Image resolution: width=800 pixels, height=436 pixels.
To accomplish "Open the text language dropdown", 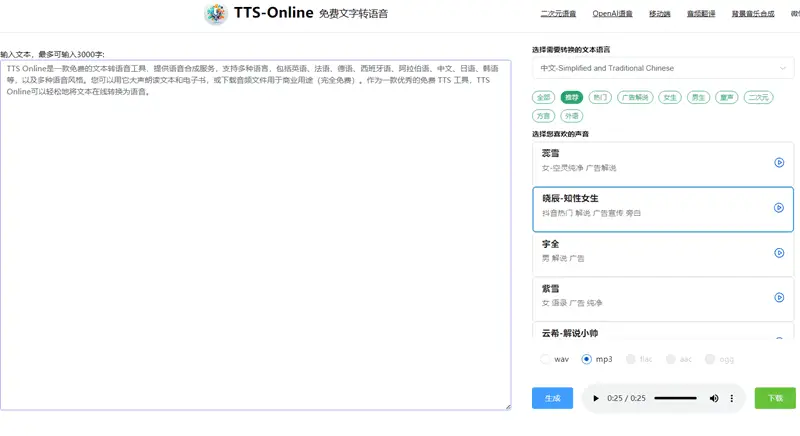I will pos(663,68).
